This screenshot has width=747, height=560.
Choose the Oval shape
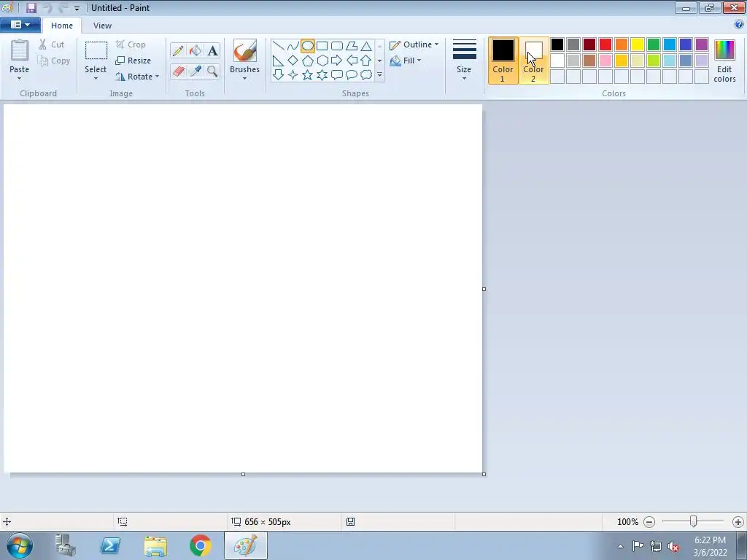coord(308,46)
